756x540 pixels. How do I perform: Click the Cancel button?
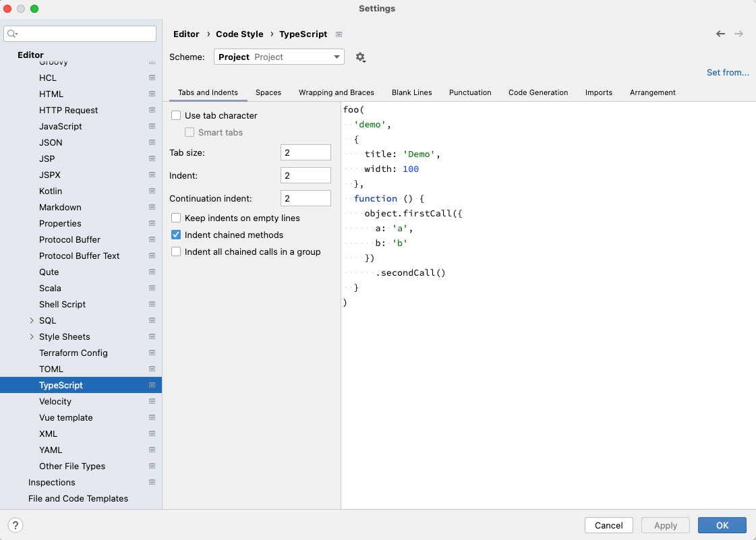(x=608, y=526)
